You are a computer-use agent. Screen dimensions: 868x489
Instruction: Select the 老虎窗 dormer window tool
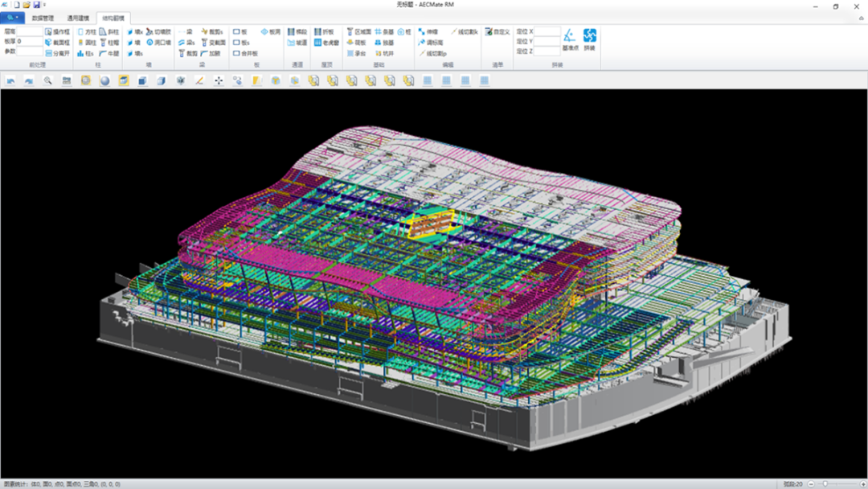(326, 43)
